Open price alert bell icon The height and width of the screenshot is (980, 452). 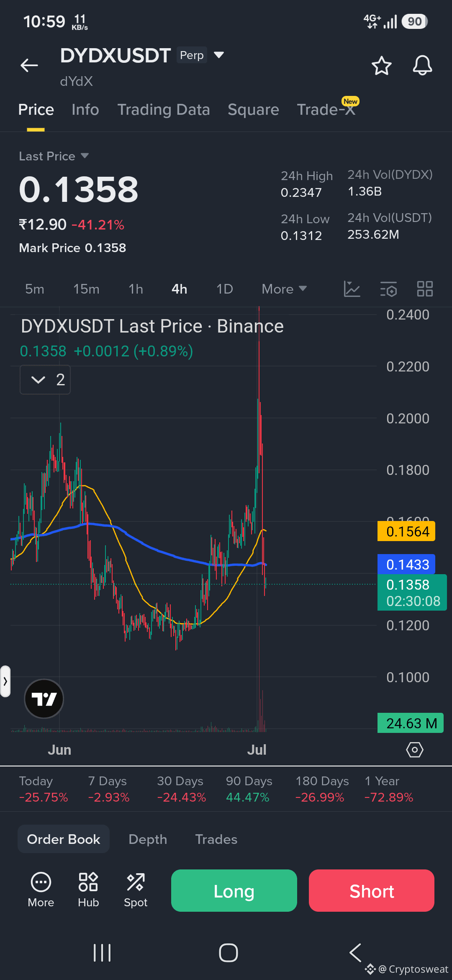click(x=422, y=66)
